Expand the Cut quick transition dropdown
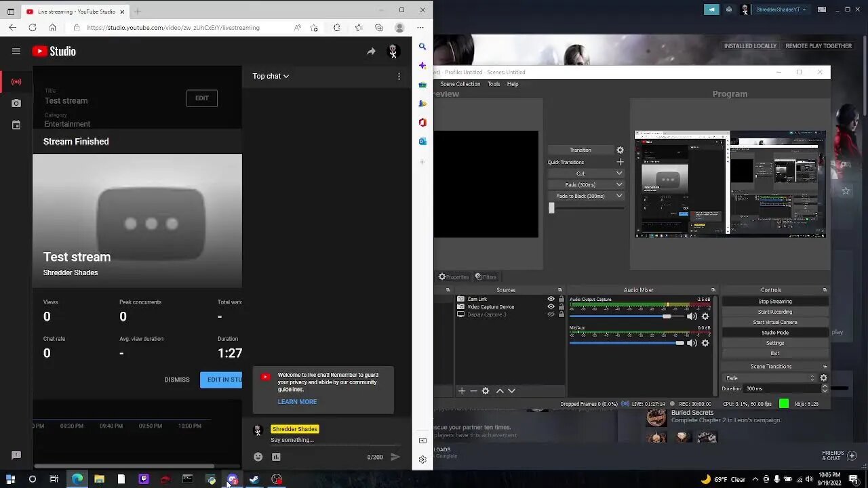This screenshot has width=868, height=488. pyautogui.click(x=619, y=174)
